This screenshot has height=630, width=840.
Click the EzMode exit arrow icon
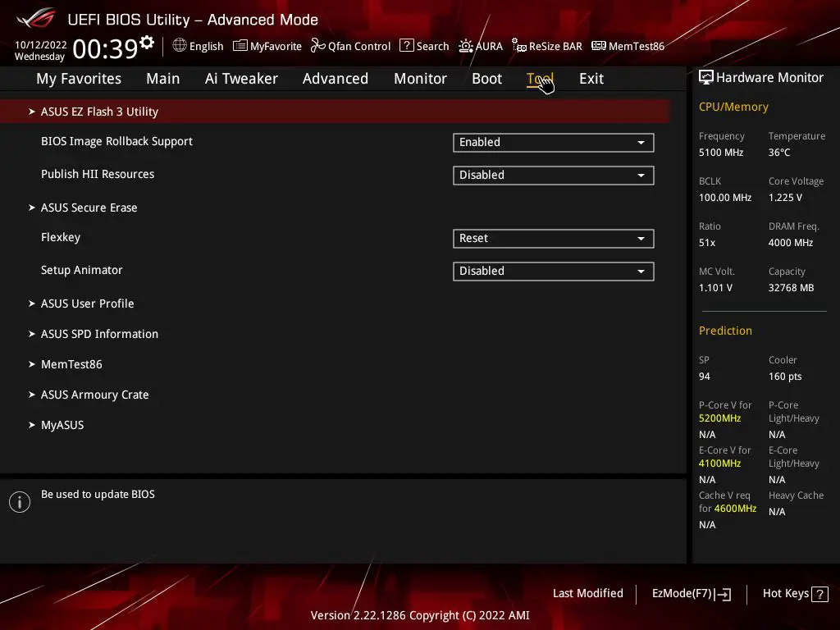723,594
